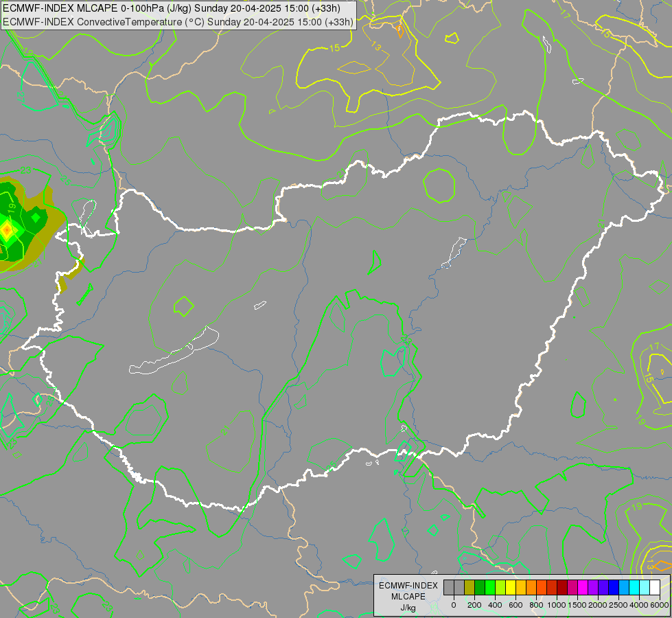Click the bright green MLCAPE legend swatch

(490, 587)
